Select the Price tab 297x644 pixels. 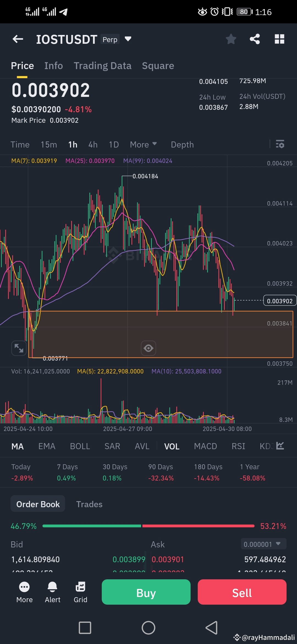tap(23, 66)
